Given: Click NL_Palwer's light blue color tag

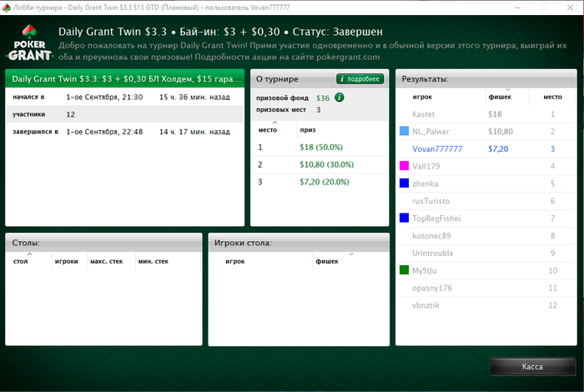Looking at the screenshot, I should pyautogui.click(x=404, y=131).
